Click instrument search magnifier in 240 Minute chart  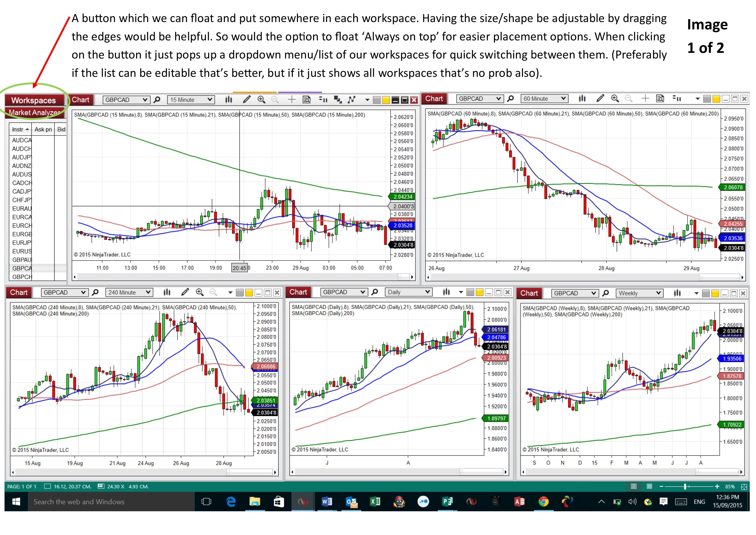pos(95,293)
